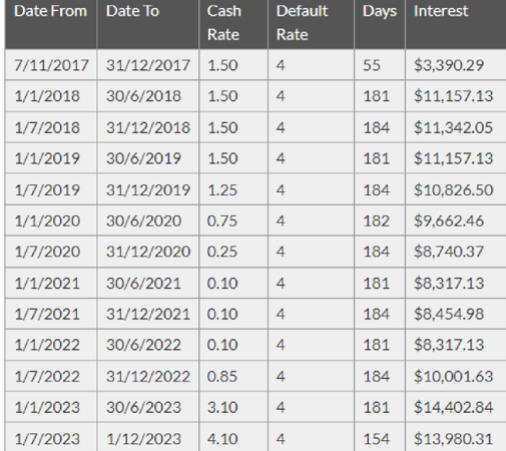Click the Days column header
This screenshot has height=451, width=506.
pos(380,24)
